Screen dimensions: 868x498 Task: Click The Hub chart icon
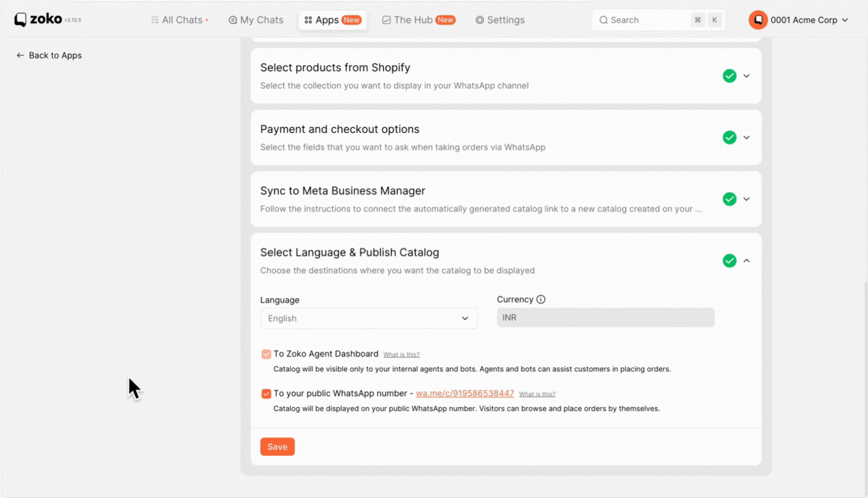coord(387,20)
